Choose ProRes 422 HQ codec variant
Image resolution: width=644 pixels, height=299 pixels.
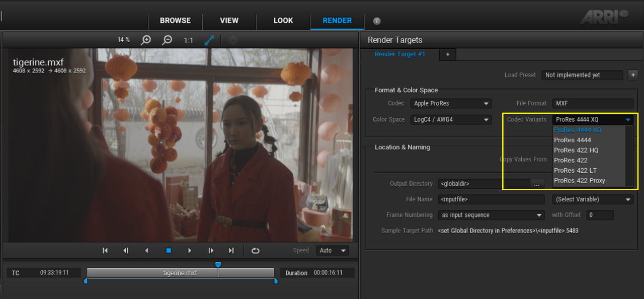click(x=589, y=150)
